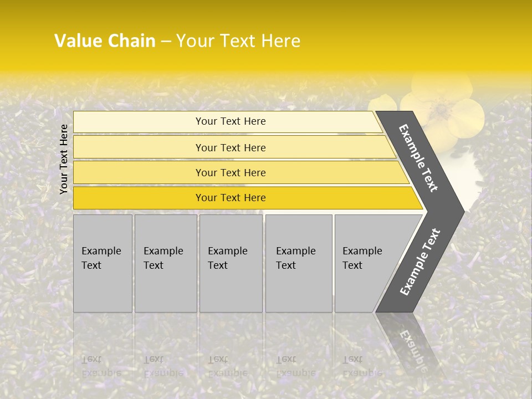Click the reflected text below first gray box
Screen dimensions: 532x399
(101, 366)
